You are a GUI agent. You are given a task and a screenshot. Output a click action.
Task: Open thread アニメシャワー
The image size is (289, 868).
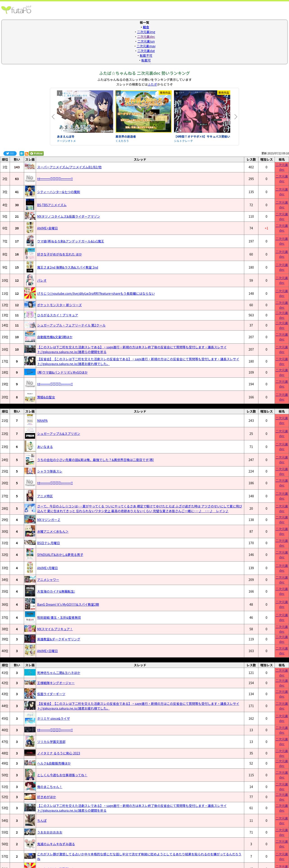pyautogui.click(x=48, y=580)
